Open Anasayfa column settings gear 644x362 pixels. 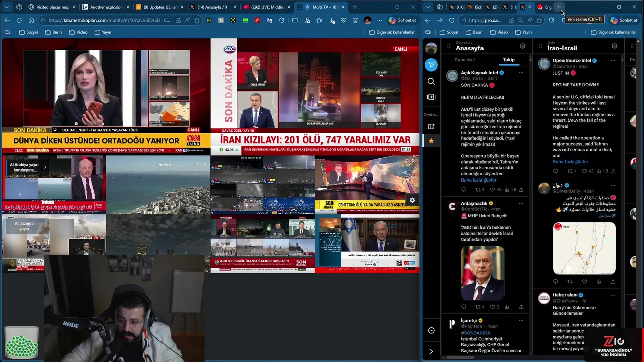pos(522,46)
